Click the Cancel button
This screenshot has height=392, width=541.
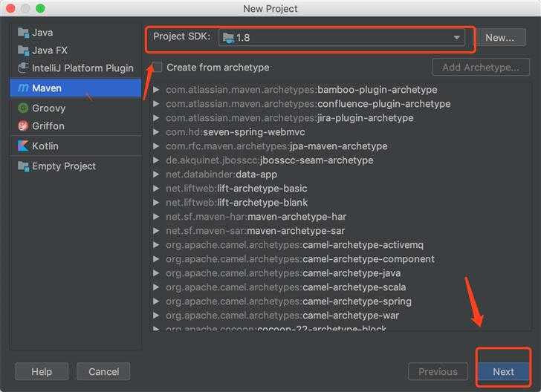tap(103, 372)
